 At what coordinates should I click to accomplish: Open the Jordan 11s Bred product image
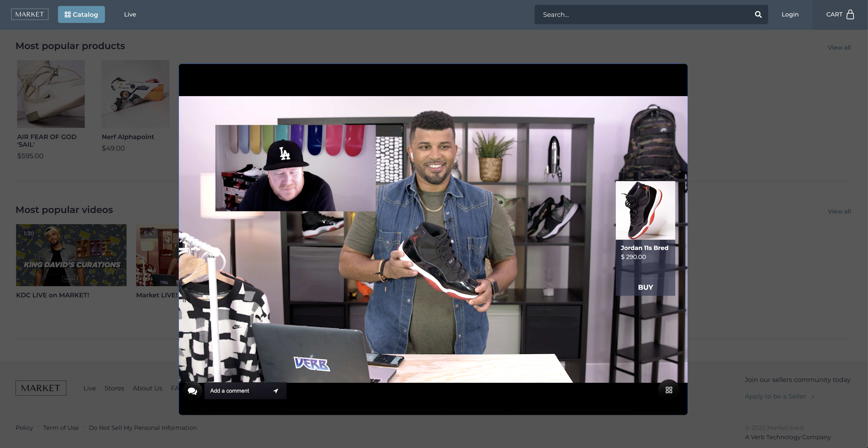click(645, 211)
